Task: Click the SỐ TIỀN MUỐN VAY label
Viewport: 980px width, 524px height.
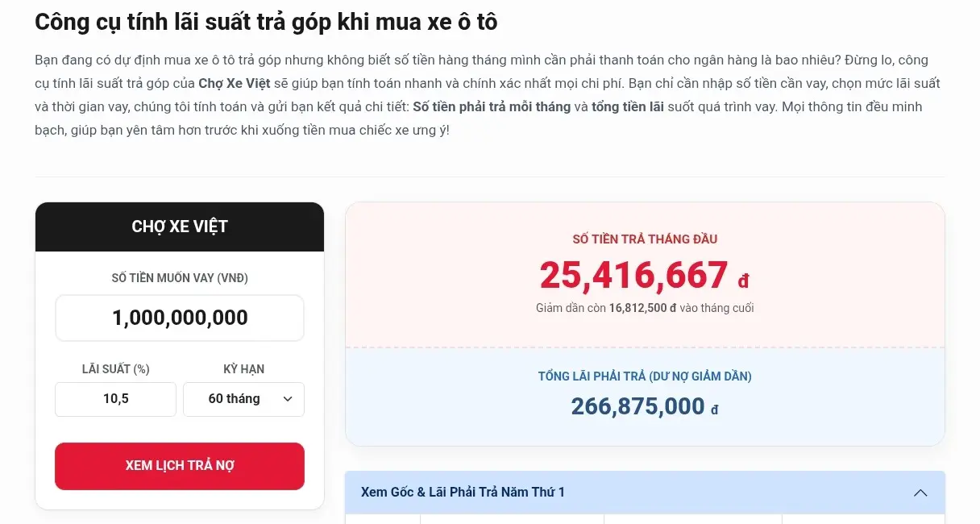Action: (179, 277)
